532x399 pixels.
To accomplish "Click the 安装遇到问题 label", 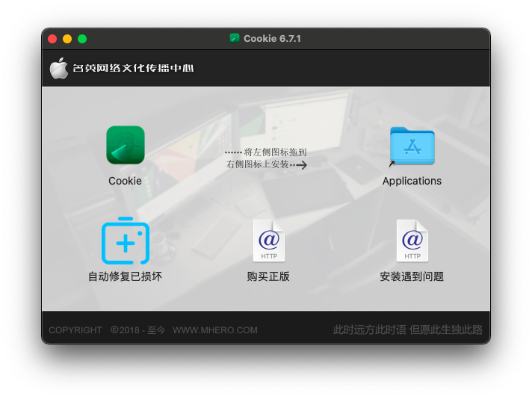I will point(412,276).
